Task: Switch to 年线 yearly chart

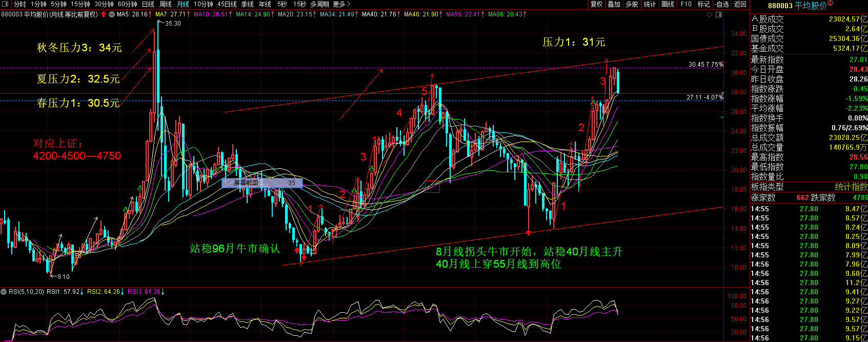Action: click(265, 4)
